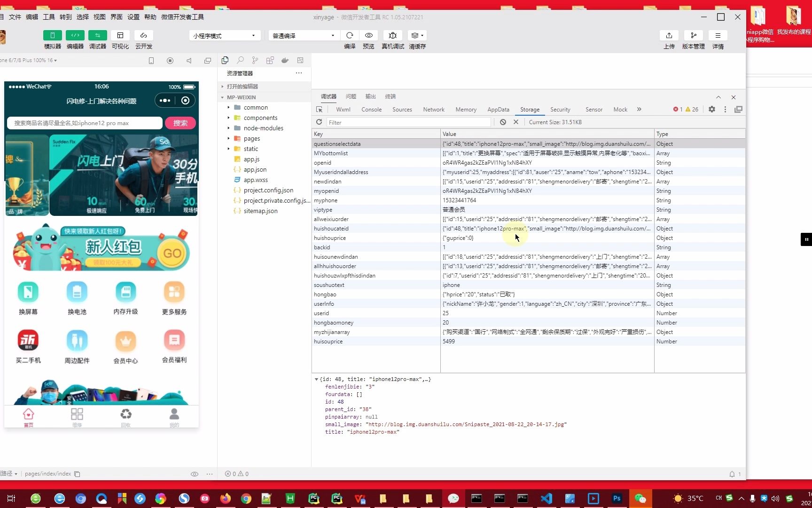Refresh the storage list
This screenshot has width=812, height=508.
pyautogui.click(x=319, y=122)
